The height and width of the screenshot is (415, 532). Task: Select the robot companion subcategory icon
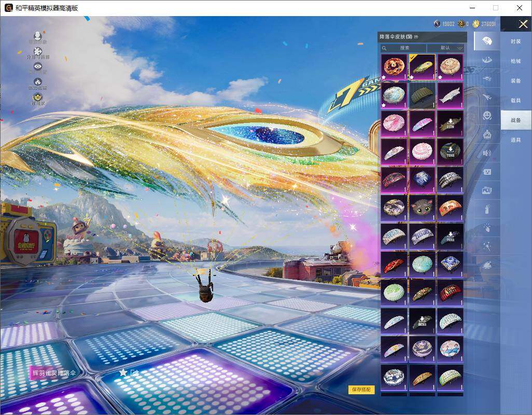click(487, 135)
